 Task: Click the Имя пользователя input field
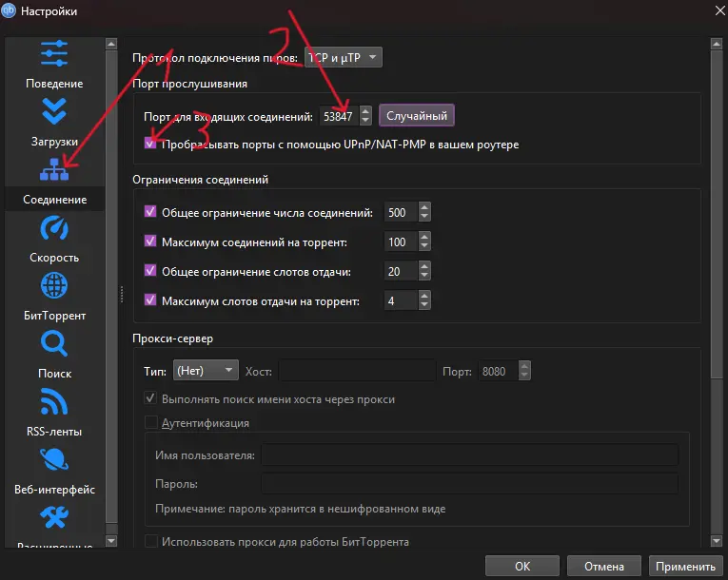tap(470, 454)
